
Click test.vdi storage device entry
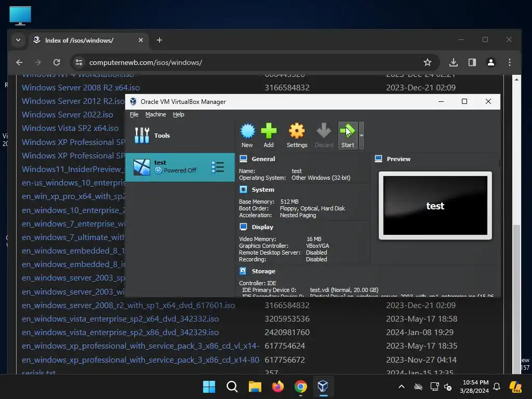point(344,290)
